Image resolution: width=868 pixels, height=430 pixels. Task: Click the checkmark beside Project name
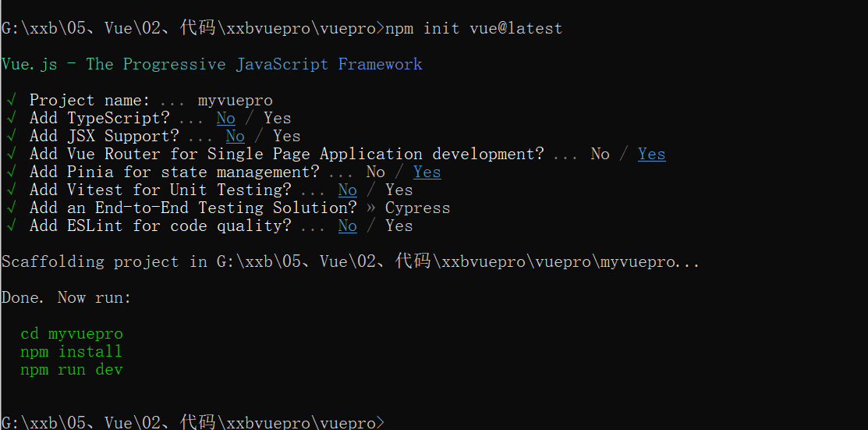point(11,101)
